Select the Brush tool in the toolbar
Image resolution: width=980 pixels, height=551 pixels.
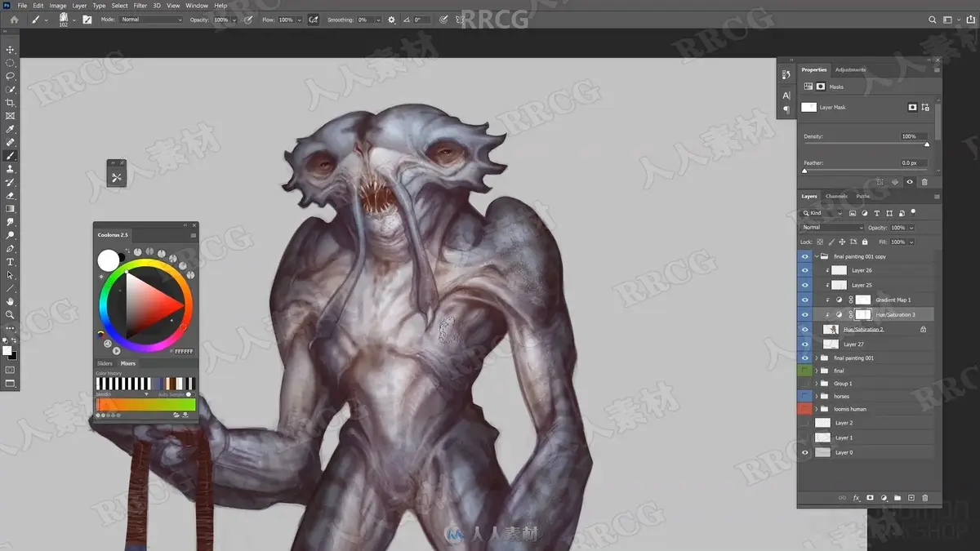(11, 155)
